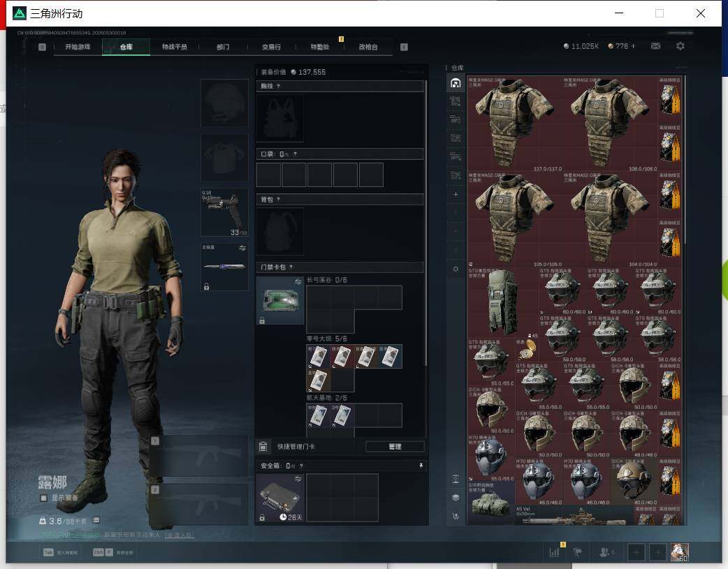Click right tab-switch key icon after 改枪台
728x569 pixels.
coord(404,47)
